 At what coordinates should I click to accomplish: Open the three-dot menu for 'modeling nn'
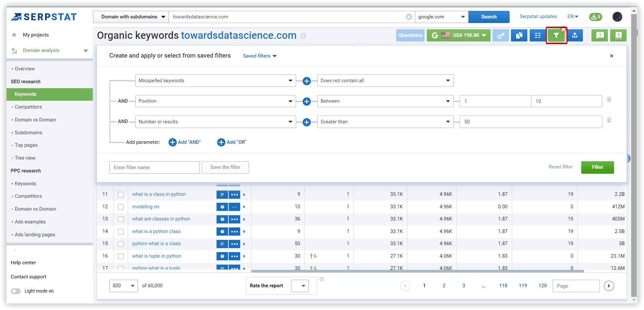(x=234, y=207)
